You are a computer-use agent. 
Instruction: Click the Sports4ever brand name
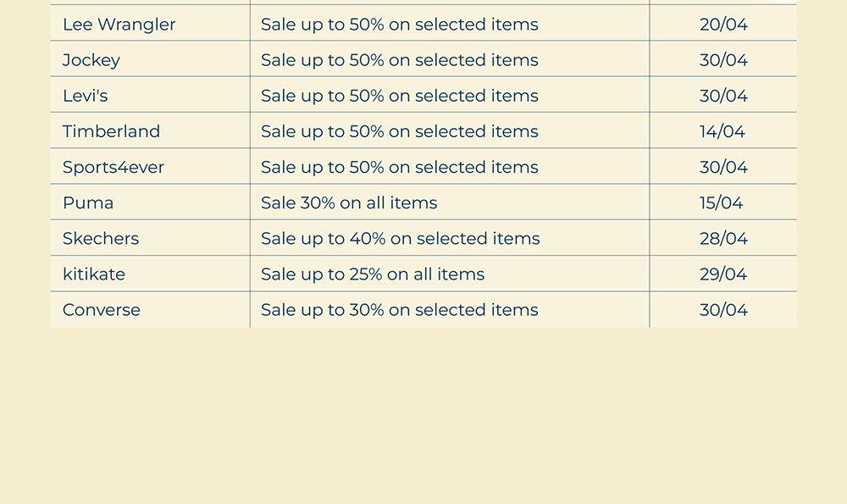click(x=113, y=167)
